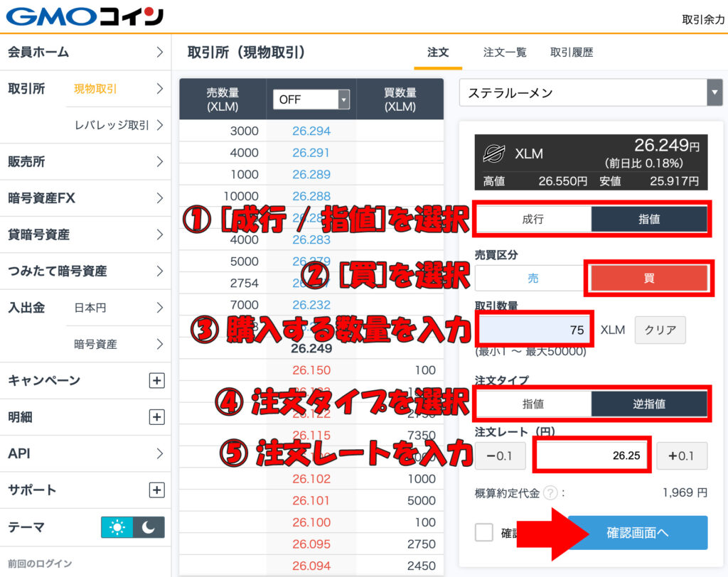
Task: Select 売 sell side
Action: 532,278
